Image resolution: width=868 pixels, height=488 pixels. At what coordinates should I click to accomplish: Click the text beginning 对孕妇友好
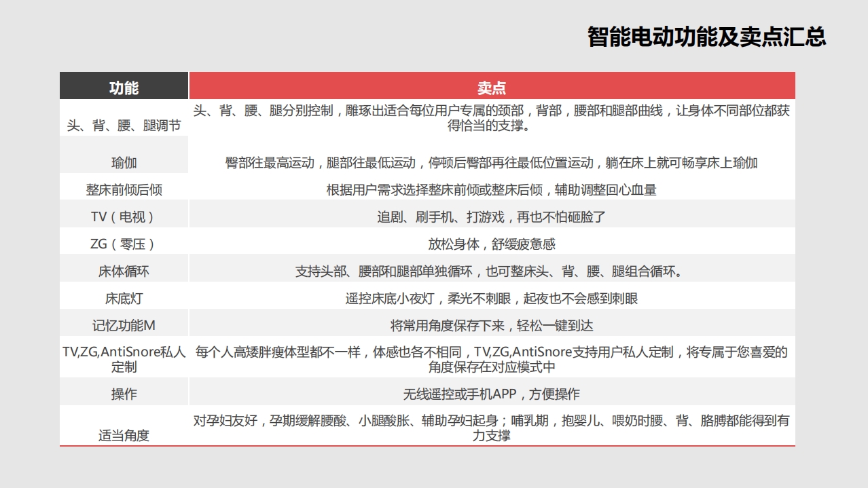tap(492, 428)
